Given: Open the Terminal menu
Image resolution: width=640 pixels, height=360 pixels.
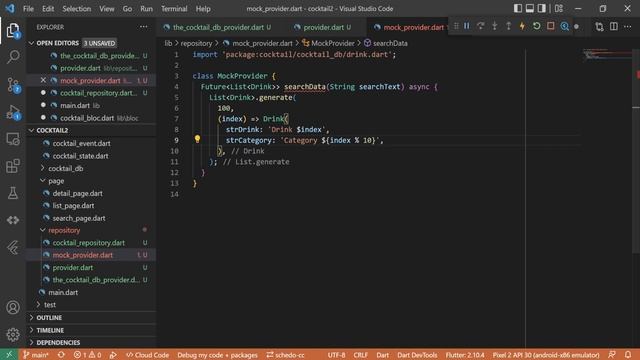Looking at the screenshot, I should coord(174,9).
